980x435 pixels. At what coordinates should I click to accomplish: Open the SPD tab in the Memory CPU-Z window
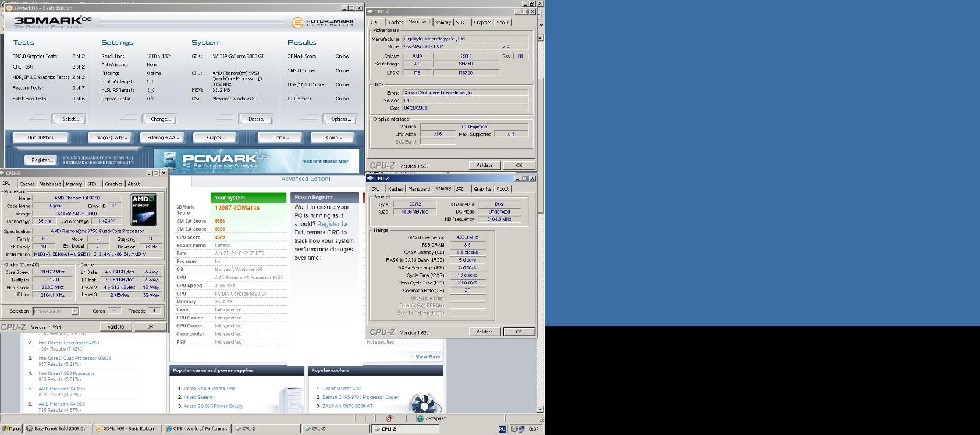[x=460, y=189]
